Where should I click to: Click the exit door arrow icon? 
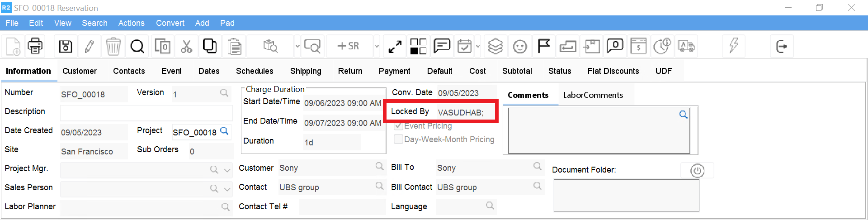point(781,46)
